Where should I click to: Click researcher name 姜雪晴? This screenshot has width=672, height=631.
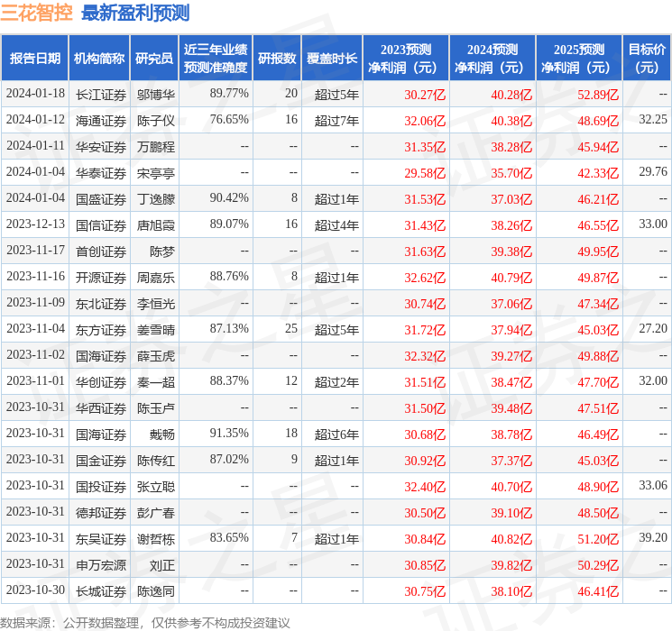(156, 330)
